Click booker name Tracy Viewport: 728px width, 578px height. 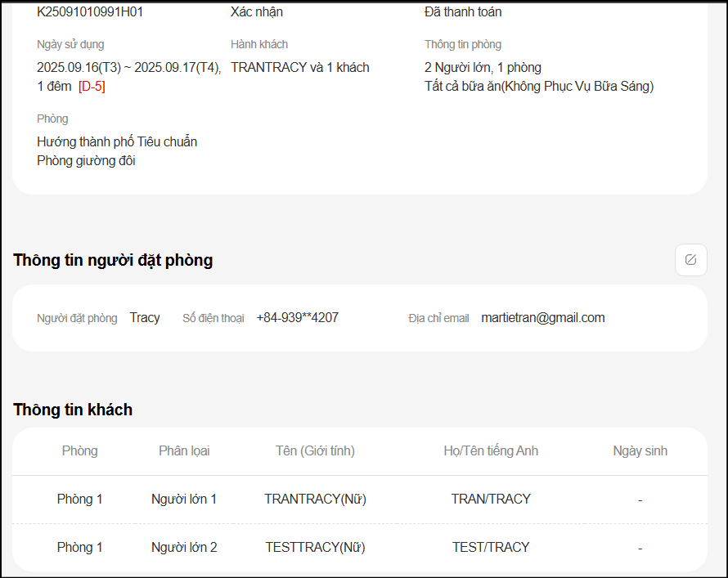tap(145, 318)
